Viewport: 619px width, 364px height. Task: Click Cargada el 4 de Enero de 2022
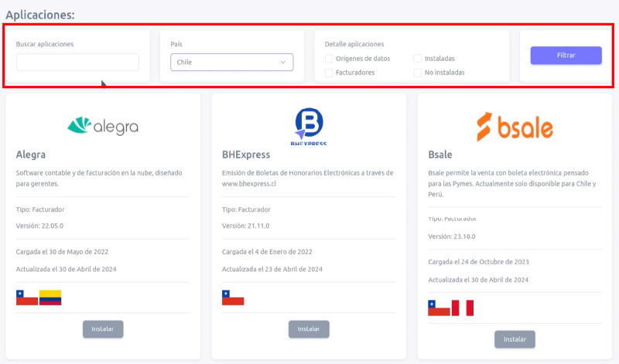tap(267, 252)
